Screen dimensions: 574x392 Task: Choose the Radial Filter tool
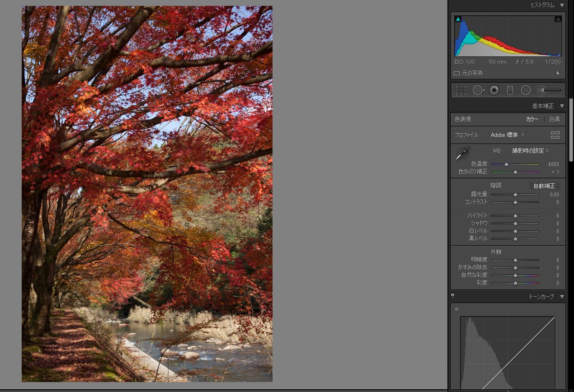(526, 90)
